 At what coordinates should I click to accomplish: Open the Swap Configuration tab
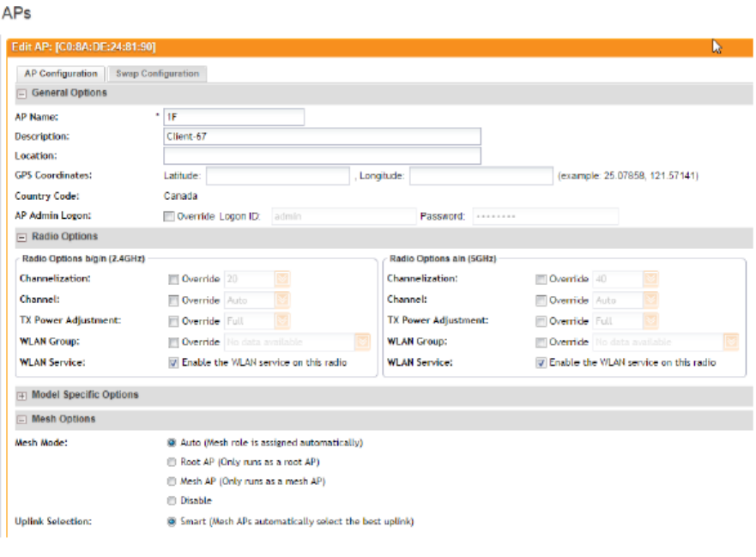pyautogui.click(x=157, y=74)
